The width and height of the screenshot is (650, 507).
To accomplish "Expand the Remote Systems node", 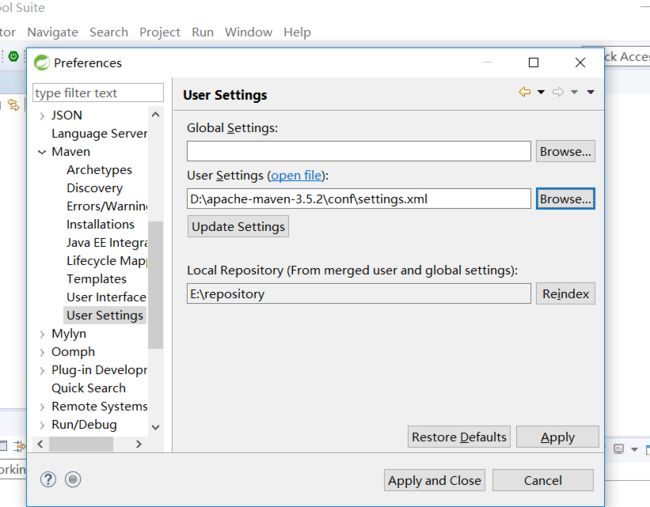I will pos(42,407).
